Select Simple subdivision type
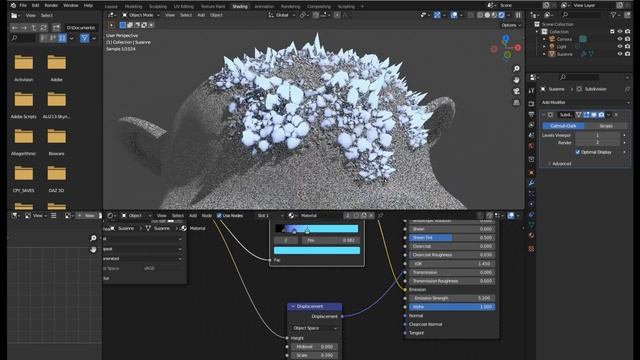Screen dimensions: 640x360 coord(606,126)
